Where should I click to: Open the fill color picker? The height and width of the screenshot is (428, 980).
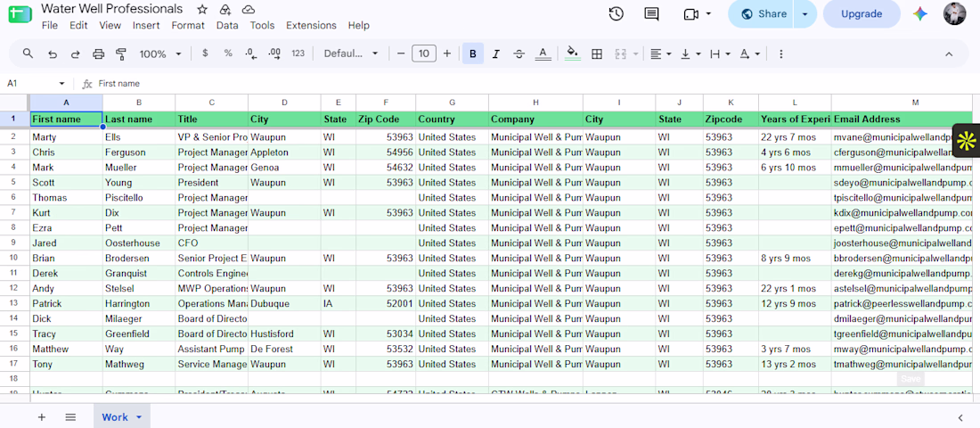point(572,54)
